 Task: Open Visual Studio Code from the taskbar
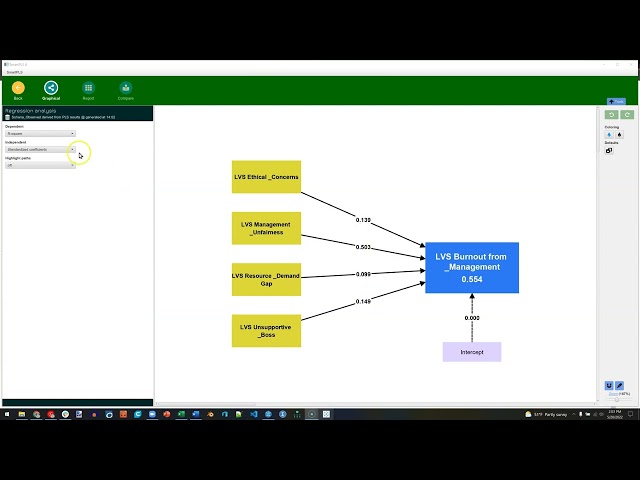pyautogui.click(x=253, y=414)
